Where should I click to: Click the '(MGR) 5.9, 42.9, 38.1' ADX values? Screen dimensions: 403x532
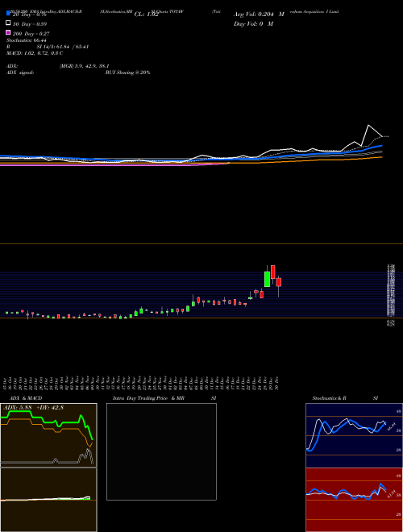pos(84,66)
